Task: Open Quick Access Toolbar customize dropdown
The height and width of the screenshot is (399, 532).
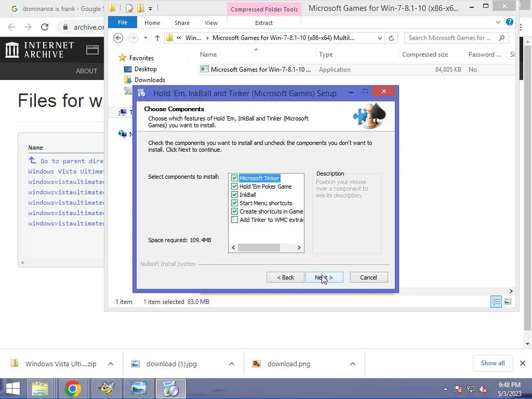Action: pyautogui.click(x=150, y=8)
